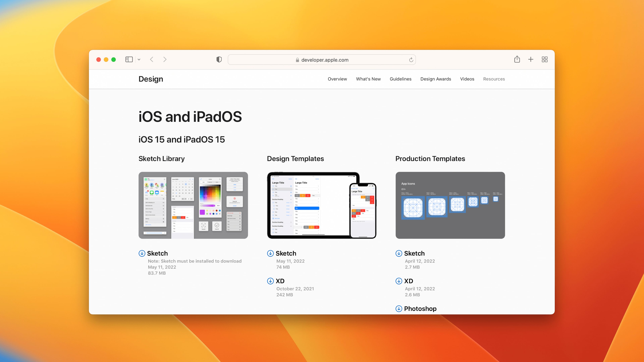Open the Safari share sheet icon
This screenshot has height=362, width=644.
pyautogui.click(x=517, y=59)
